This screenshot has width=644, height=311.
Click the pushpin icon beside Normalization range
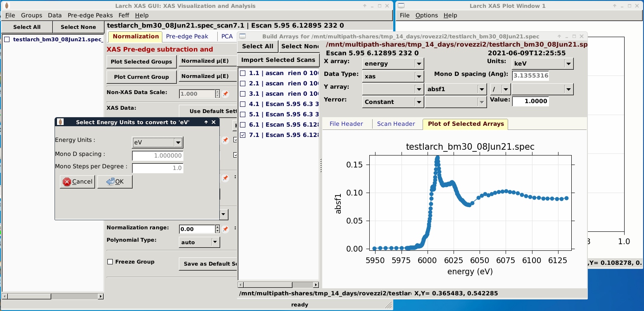pyautogui.click(x=225, y=229)
